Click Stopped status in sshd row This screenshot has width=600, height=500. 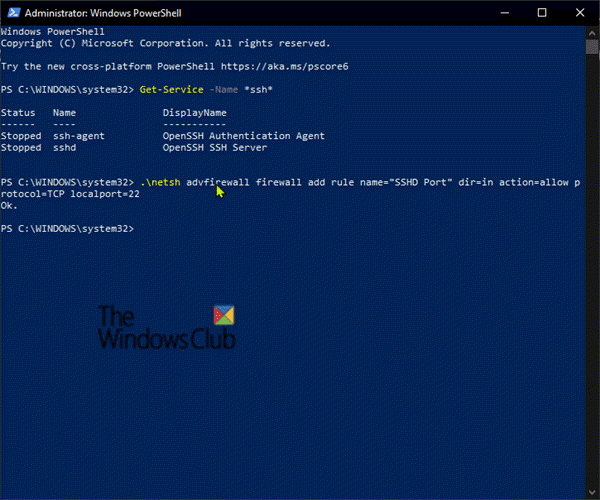pyautogui.click(x=21, y=148)
